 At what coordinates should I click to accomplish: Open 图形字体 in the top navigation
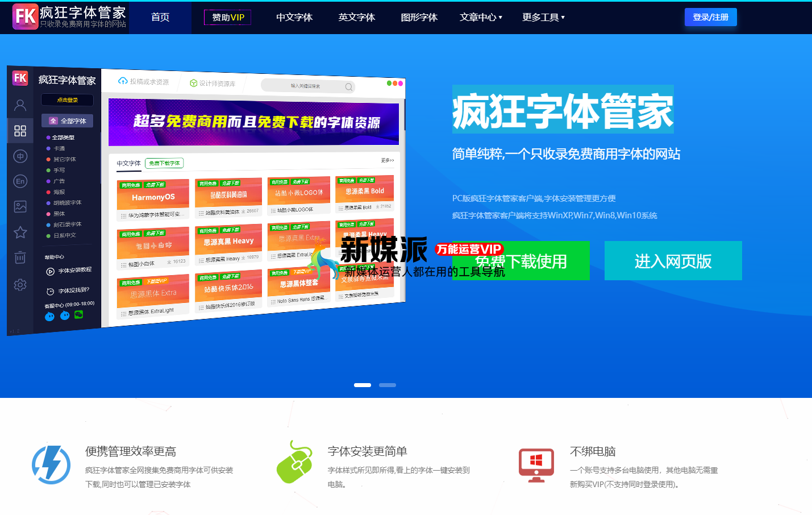419,18
